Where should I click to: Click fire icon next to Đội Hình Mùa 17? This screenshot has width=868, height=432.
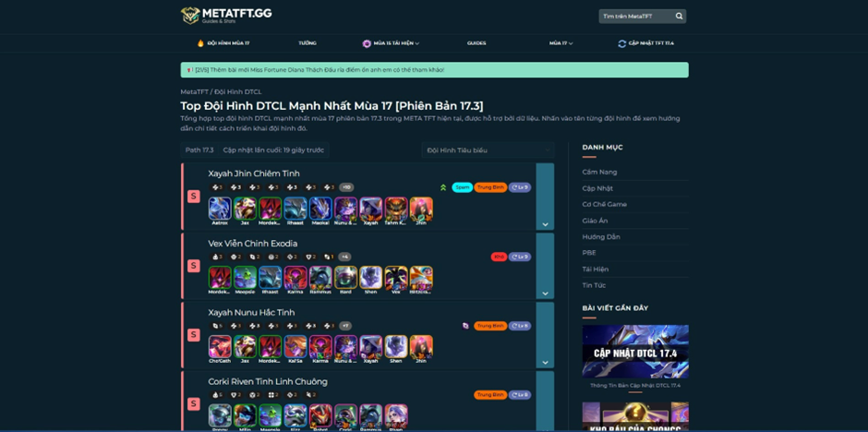click(x=200, y=43)
